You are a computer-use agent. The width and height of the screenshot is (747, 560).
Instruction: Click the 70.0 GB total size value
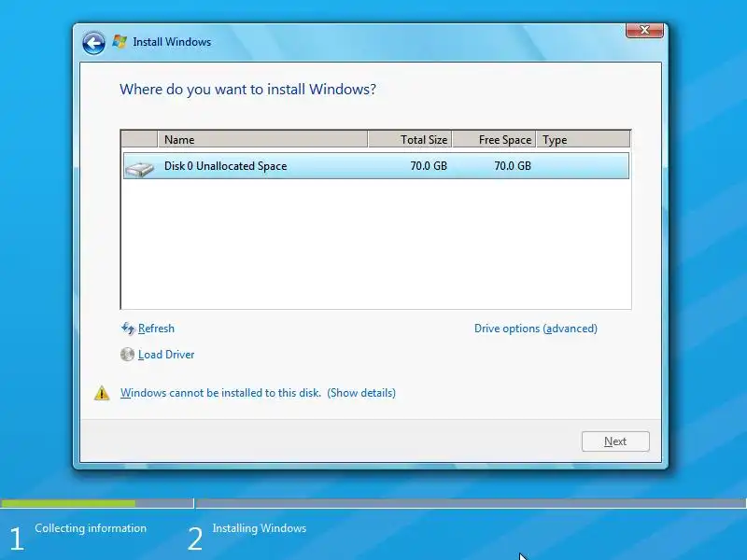point(429,166)
